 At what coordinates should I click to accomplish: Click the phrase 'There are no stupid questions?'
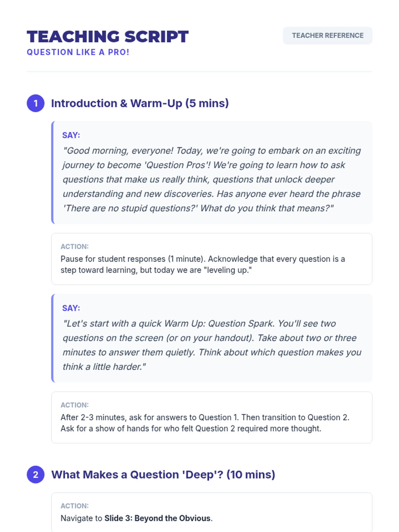tap(130, 208)
